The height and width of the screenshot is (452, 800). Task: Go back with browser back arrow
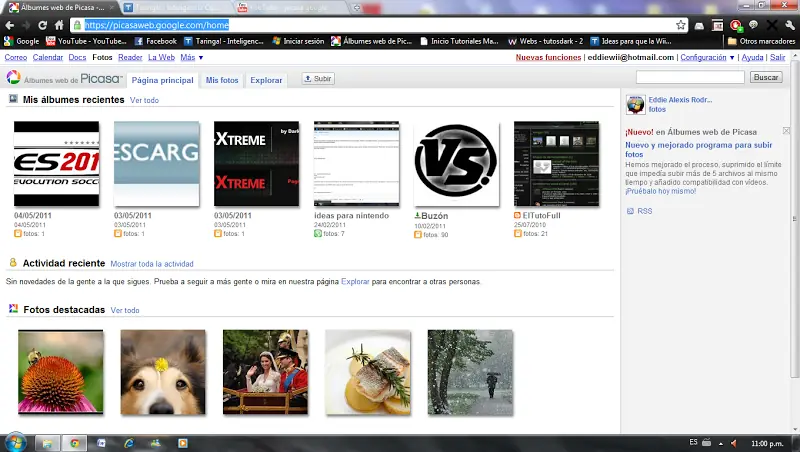(x=9, y=25)
